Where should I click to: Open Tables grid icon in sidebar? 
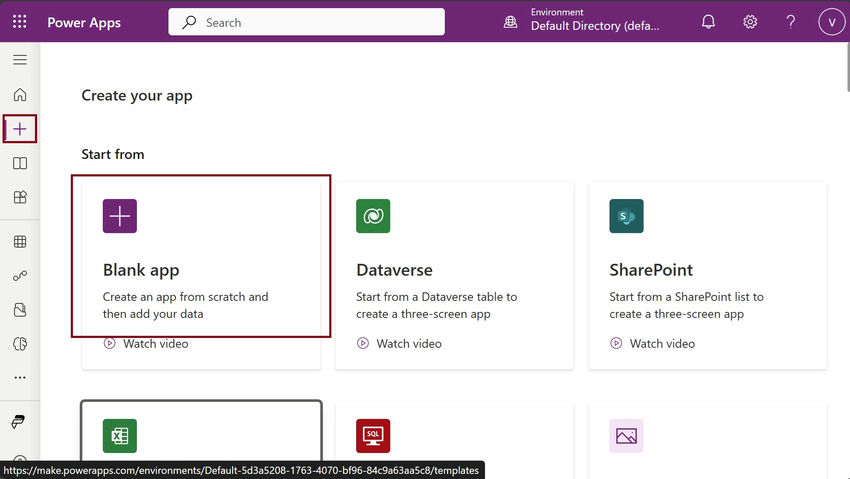[20, 242]
